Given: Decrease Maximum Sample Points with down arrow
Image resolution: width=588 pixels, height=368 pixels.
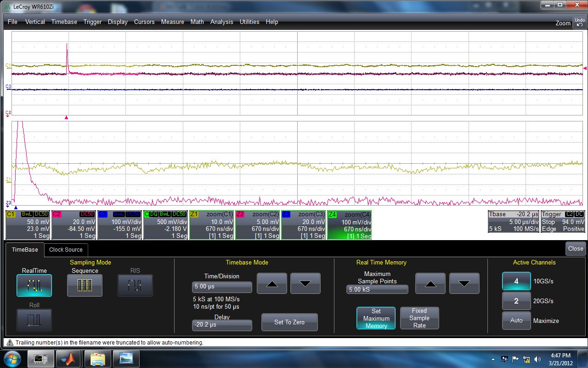Looking at the screenshot, I should (x=464, y=283).
